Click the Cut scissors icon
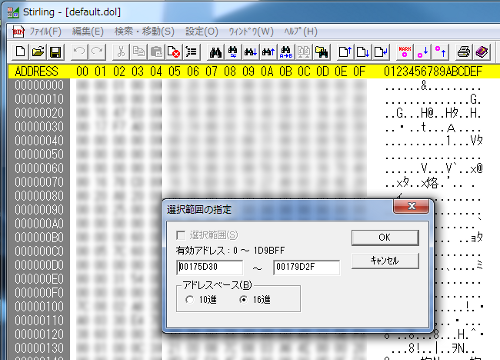Screen dimensions: 500x360 pyautogui.click(x=121, y=52)
